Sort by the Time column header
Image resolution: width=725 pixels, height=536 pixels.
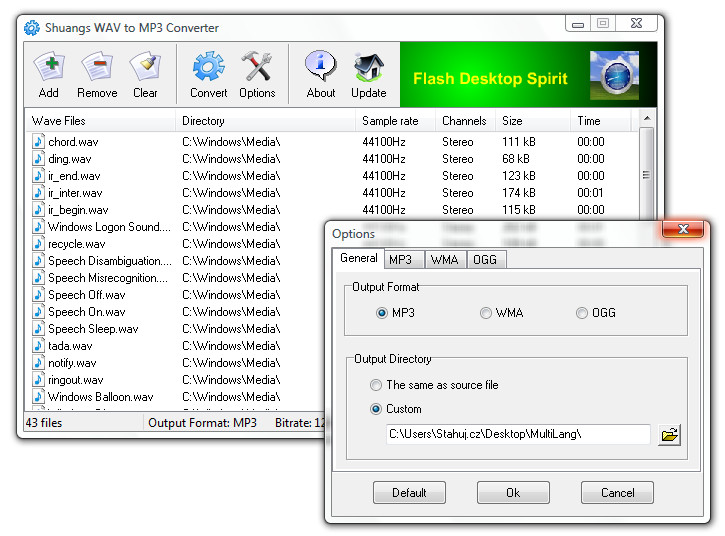[x=601, y=121]
